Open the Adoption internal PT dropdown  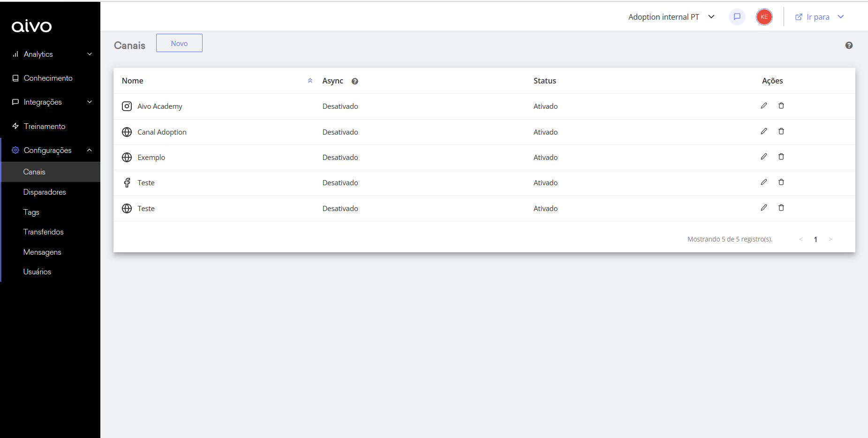tap(671, 17)
